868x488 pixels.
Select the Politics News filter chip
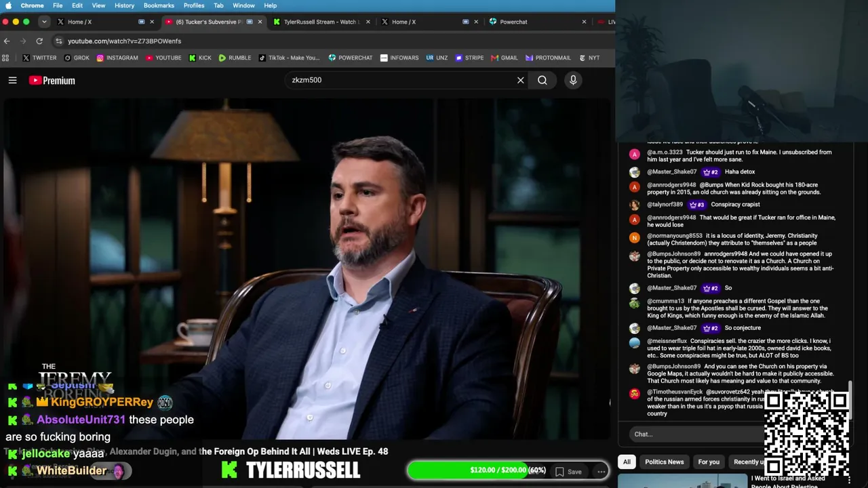665,462
